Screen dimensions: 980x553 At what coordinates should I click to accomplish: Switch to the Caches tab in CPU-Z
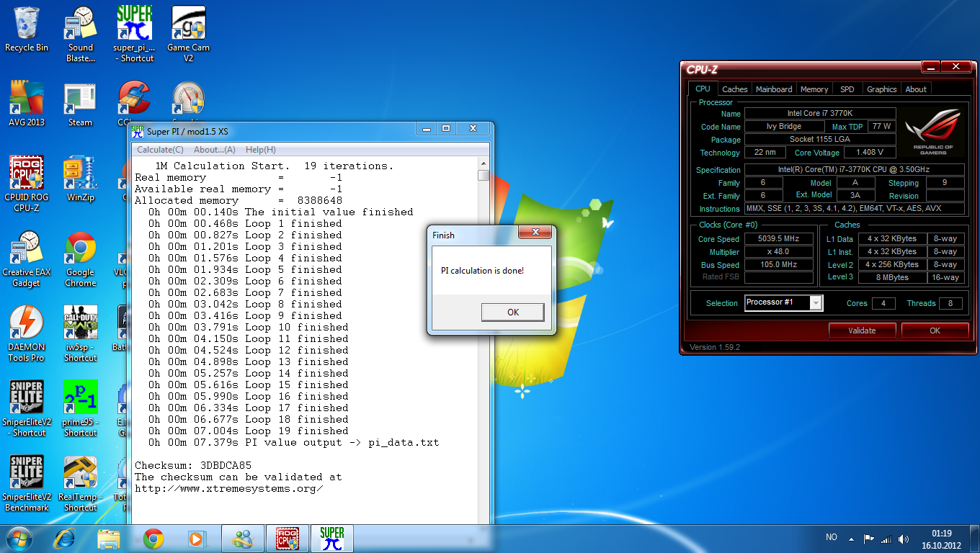(735, 89)
